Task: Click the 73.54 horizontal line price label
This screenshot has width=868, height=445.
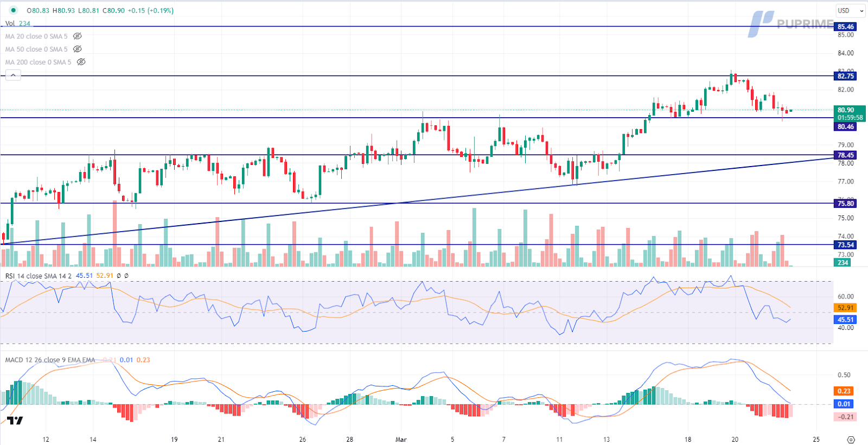Action: pyautogui.click(x=845, y=245)
